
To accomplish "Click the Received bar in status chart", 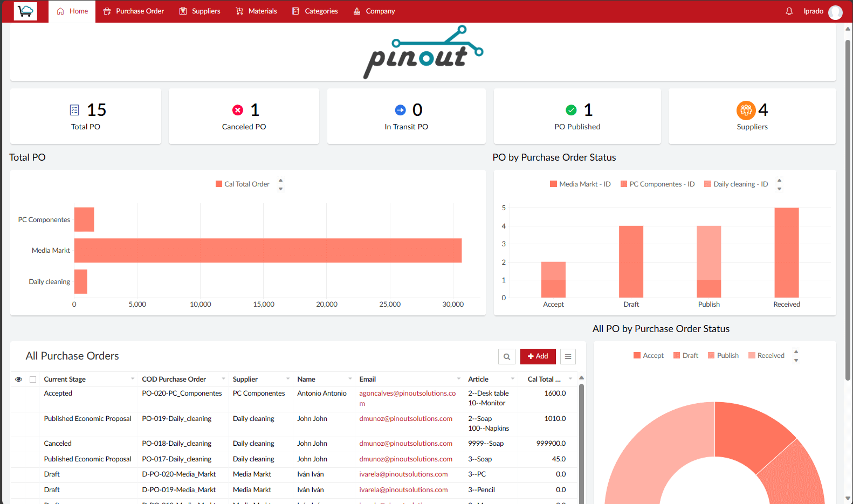I will pos(787,253).
